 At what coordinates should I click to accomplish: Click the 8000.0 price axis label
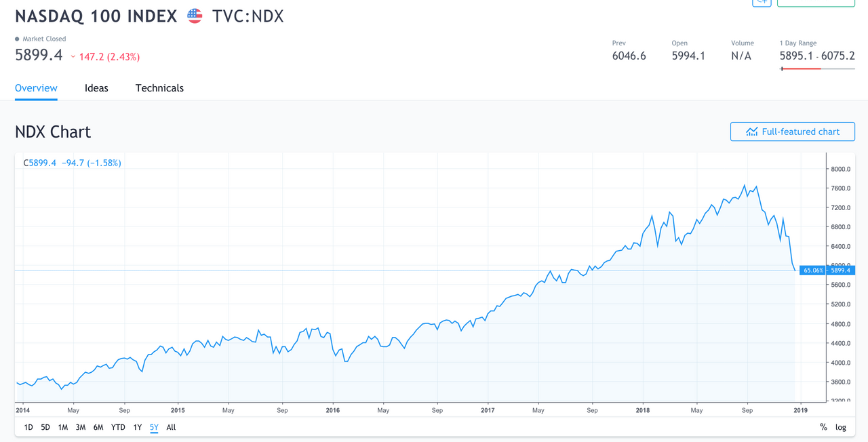pyautogui.click(x=841, y=169)
